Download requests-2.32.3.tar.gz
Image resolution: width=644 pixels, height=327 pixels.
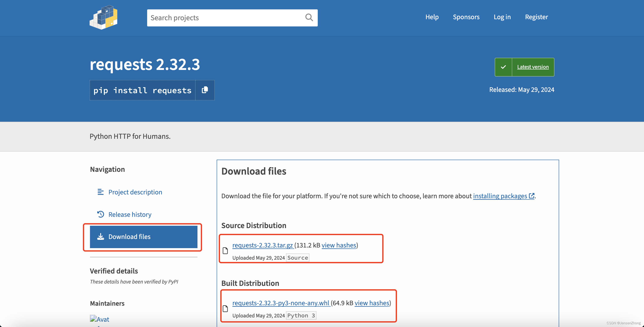tap(263, 245)
